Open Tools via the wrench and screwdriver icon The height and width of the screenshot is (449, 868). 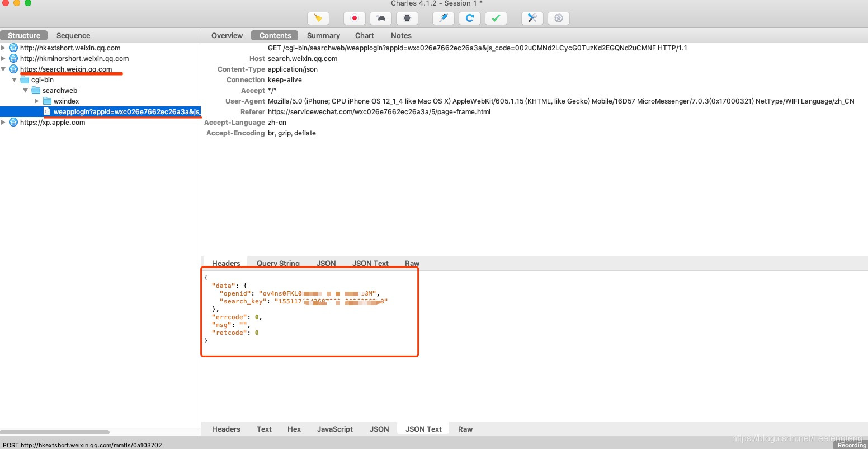[532, 18]
